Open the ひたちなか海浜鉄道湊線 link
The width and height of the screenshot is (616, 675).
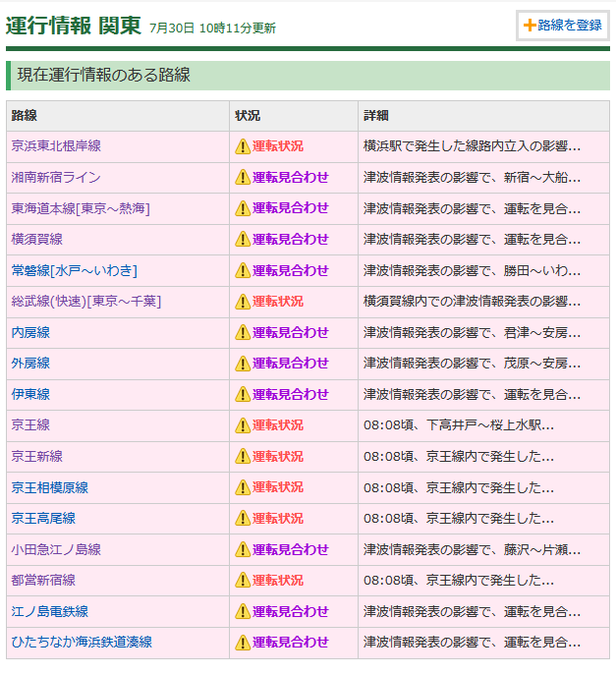[82, 642]
